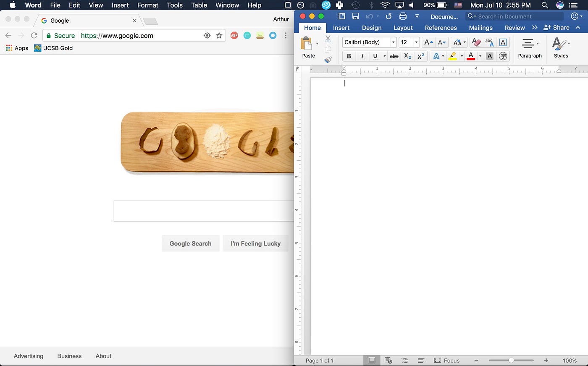Open the Insert ribbon tab
Viewport: 588px width, 366px height.
341,28
